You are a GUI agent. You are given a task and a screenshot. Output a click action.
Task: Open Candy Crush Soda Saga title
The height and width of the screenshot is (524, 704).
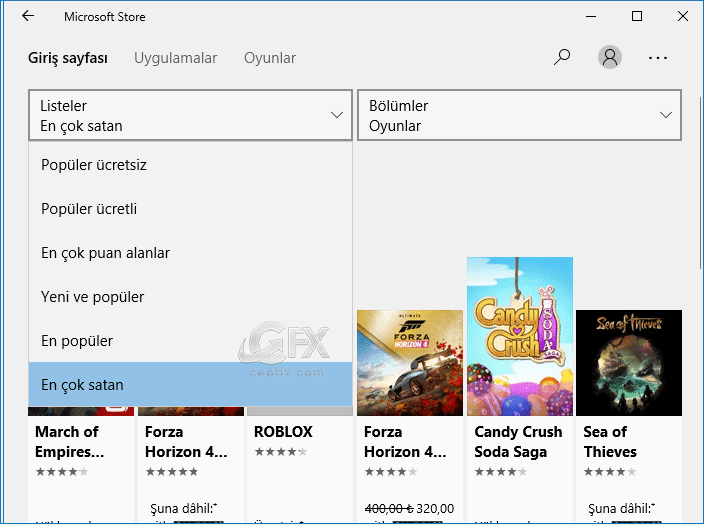518,442
